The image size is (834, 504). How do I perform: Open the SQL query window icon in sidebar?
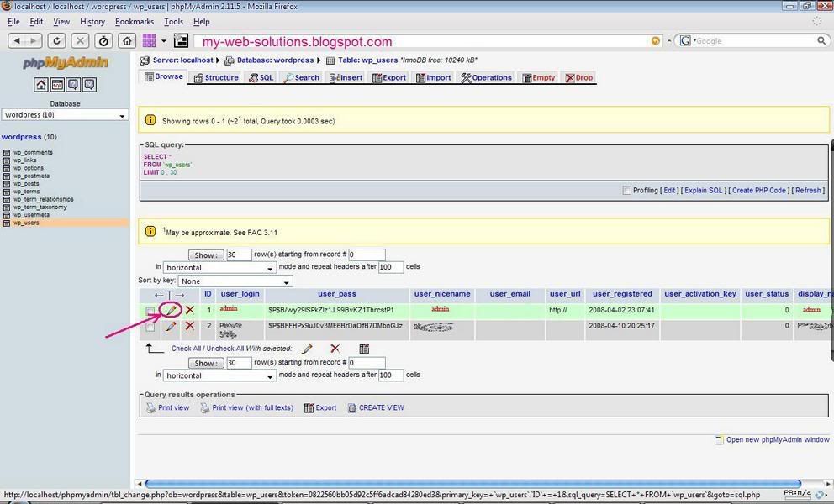[x=57, y=85]
